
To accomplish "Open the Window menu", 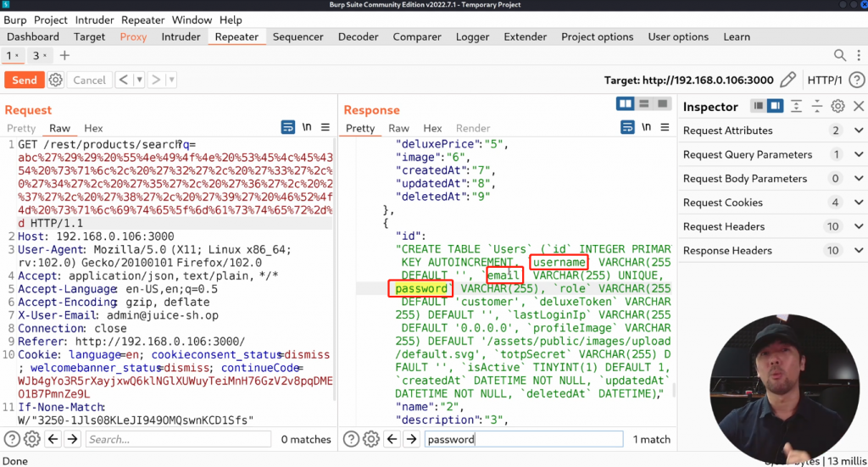I will point(192,20).
